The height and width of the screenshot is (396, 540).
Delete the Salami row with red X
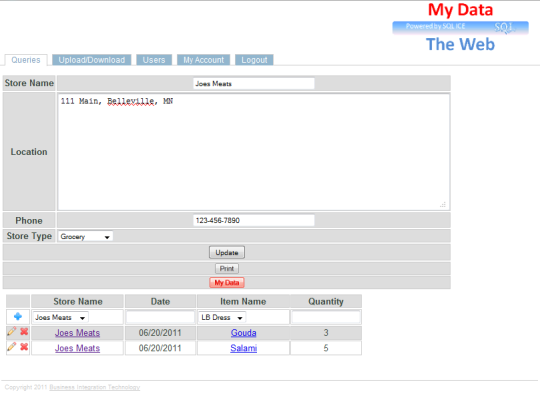pyautogui.click(x=24, y=347)
